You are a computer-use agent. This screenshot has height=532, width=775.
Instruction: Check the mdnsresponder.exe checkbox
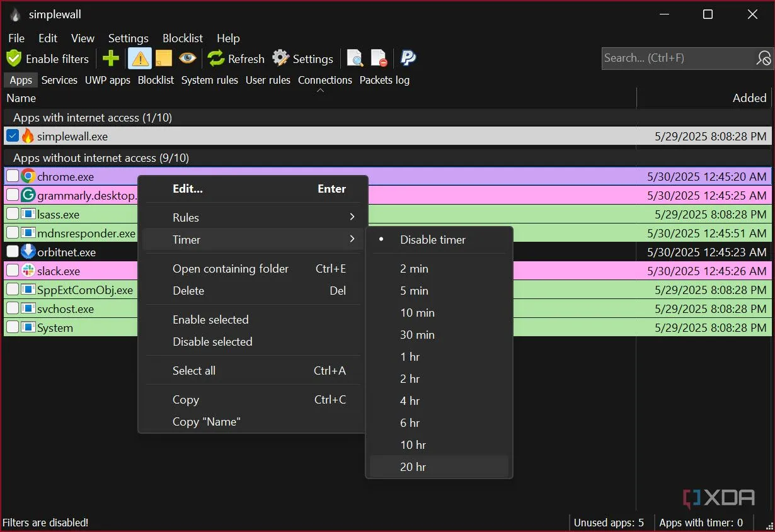pyautogui.click(x=13, y=233)
